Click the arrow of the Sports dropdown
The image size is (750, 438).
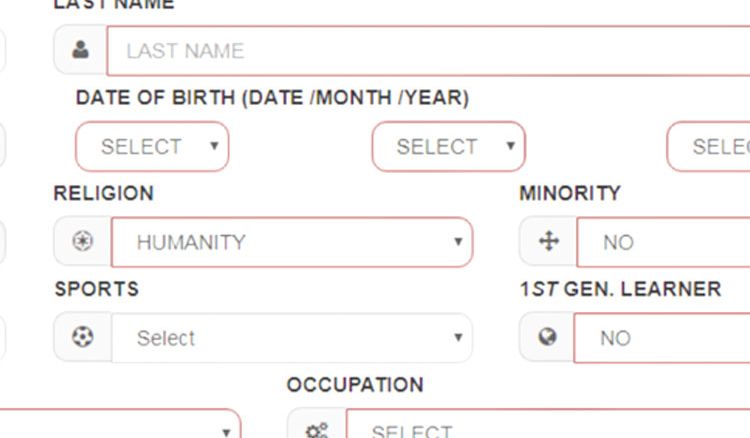pos(458,337)
